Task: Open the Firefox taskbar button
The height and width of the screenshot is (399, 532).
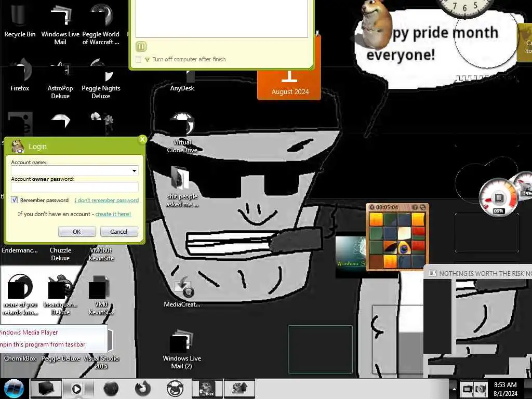Action: pyautogui.click(x=142, y=389)
